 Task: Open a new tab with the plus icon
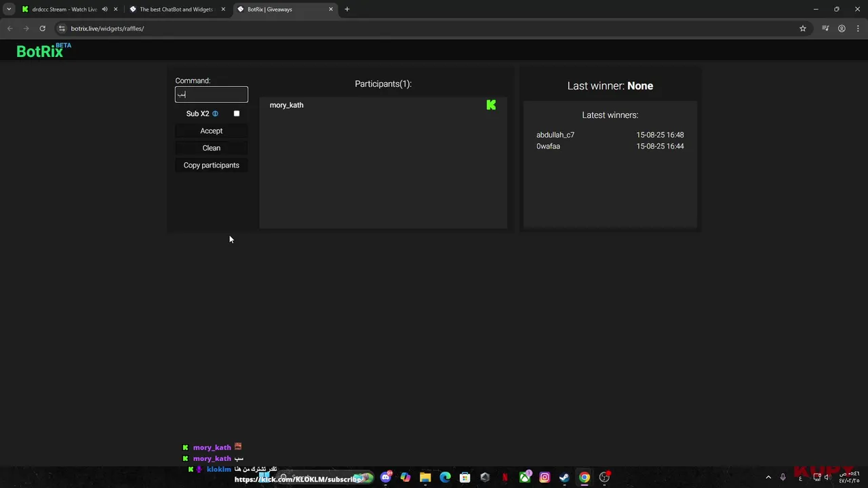(347, 9)
